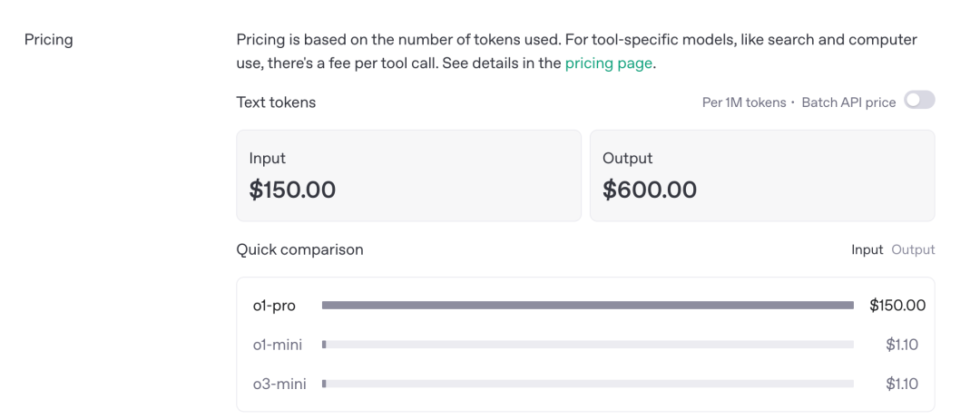Select the Input comparison tab
The image size is (980, 419).
(x=867, y=249)
